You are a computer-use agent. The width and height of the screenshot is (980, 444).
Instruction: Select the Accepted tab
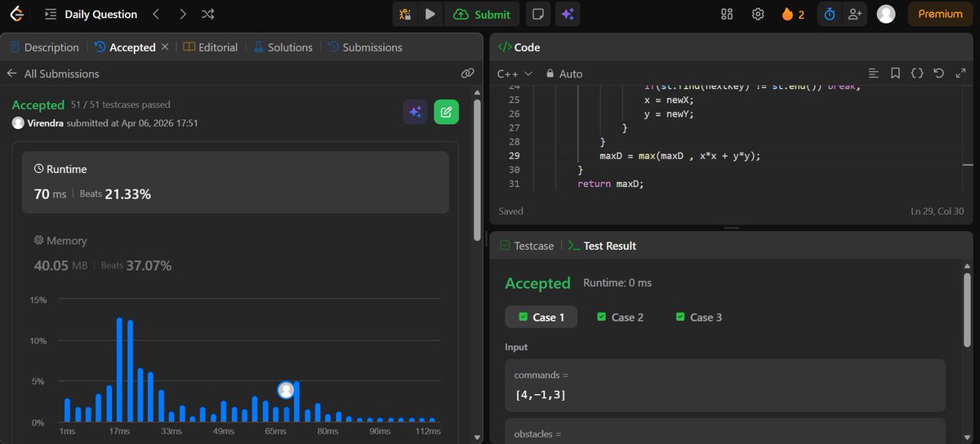click(125, 47)
